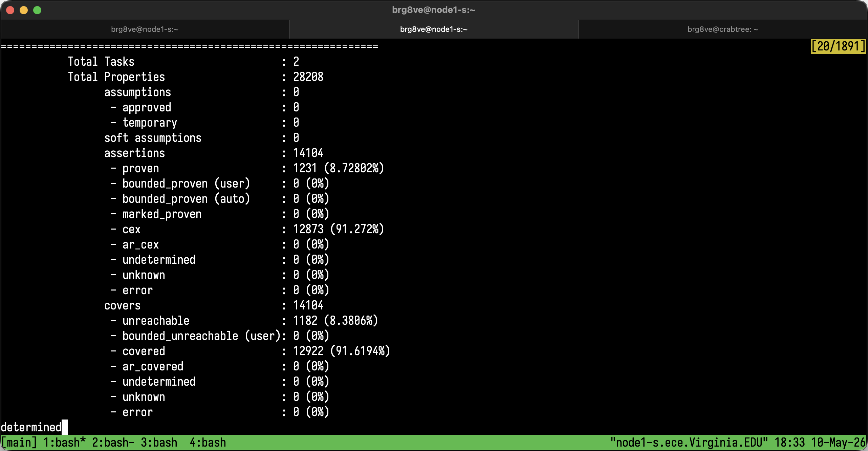Click the search prompt text 'determined'
Image resolution: width=868 pixels, height=451 pixels.
[x=31, y=427]
